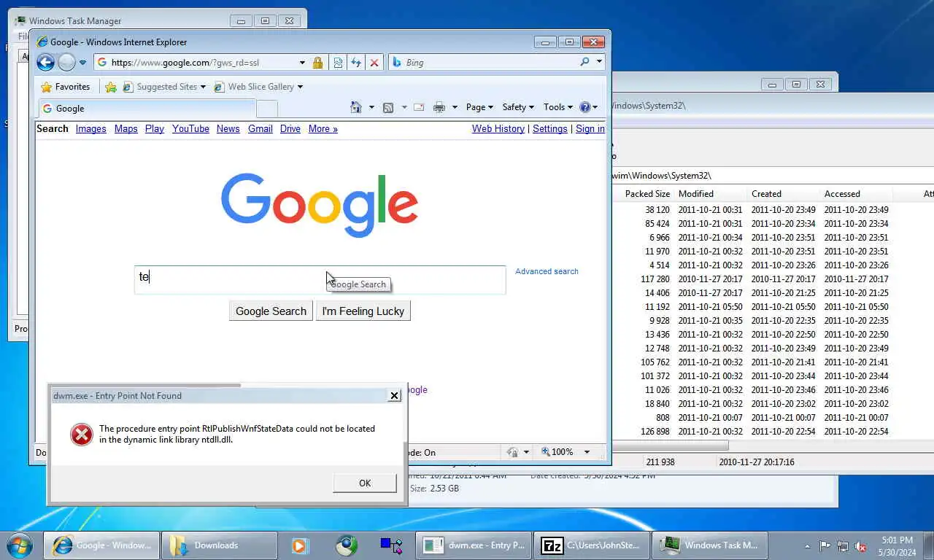
Task: Open Web History link
Action: click(x=498, y=129)
